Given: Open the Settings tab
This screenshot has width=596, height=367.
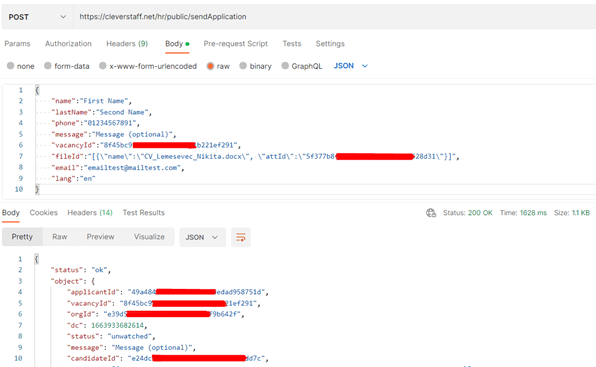Looking at the screenshot, I should 330,44.
